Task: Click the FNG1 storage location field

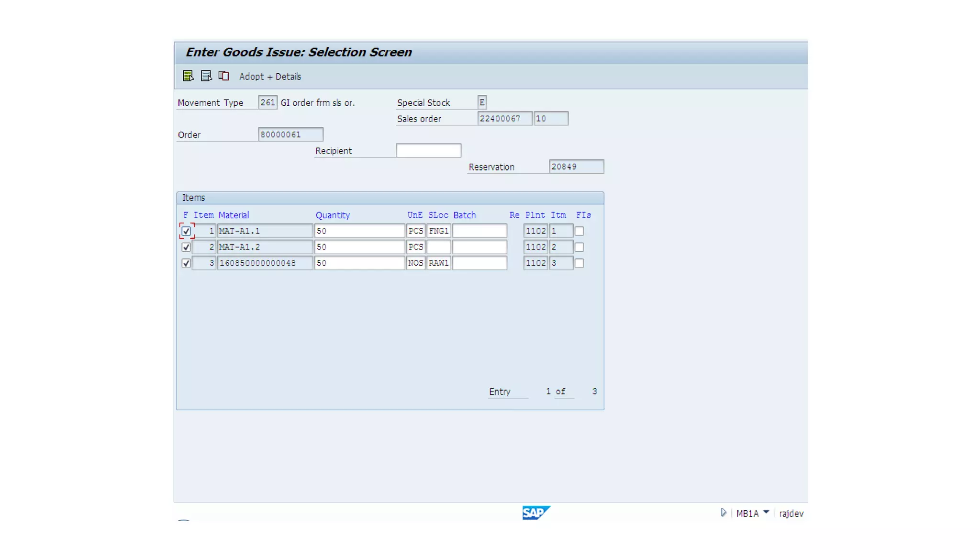Action: click(x=438, y=231)
